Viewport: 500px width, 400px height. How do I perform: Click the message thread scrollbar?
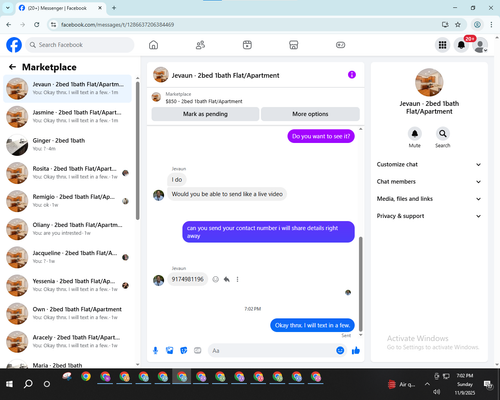(x=360, y=283)
